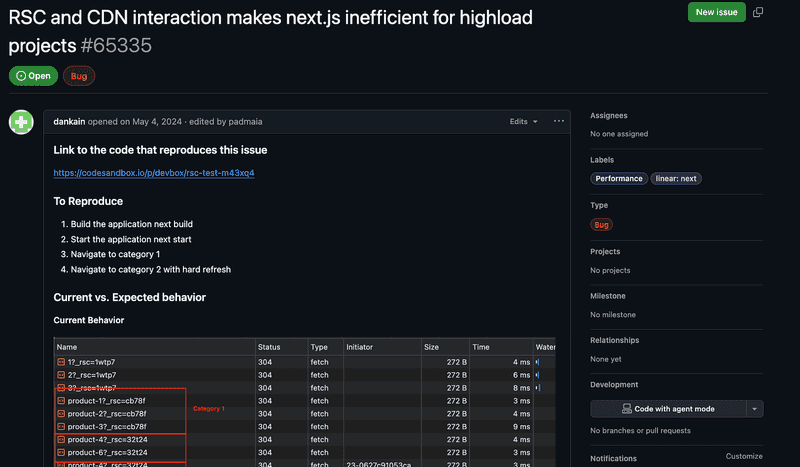Click the Milestone sidebar heading
800x467 pixels.
608,296
